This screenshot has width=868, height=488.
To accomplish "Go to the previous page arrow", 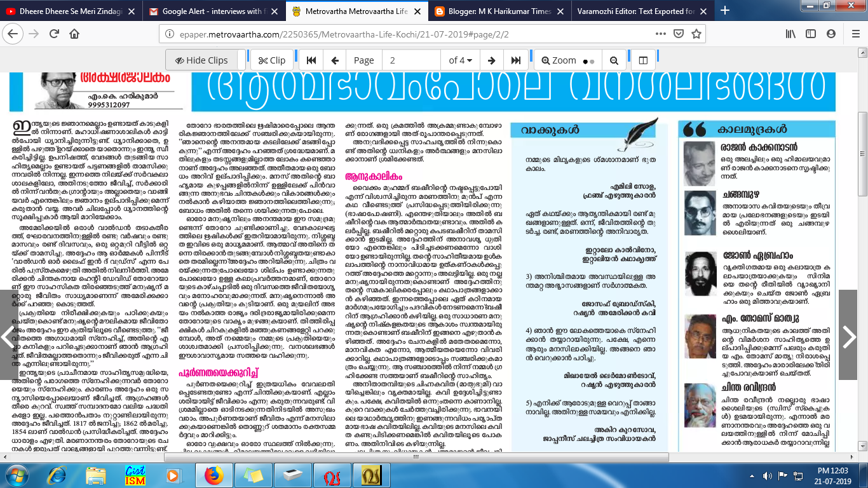I will click(334, 60).
